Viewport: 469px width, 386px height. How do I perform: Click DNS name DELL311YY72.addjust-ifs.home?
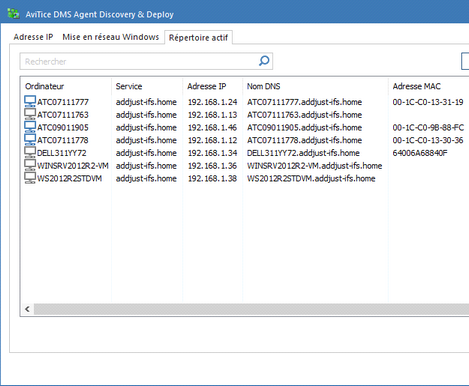click(303, 153)
